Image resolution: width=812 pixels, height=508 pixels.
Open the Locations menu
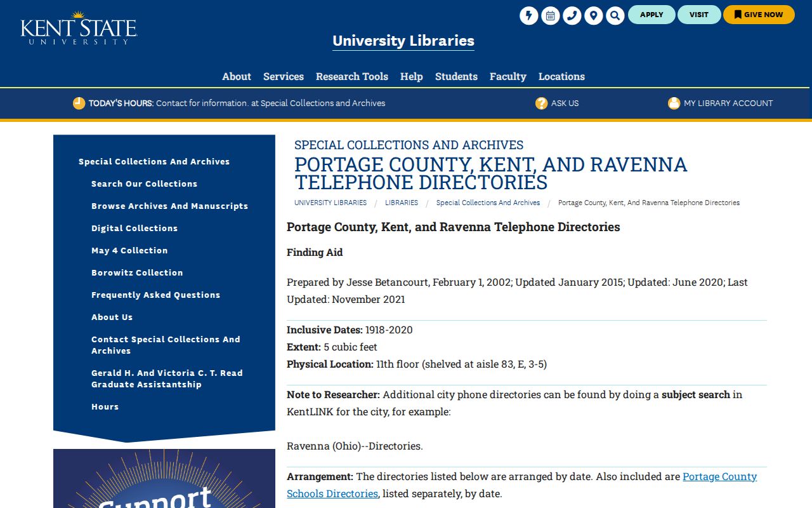[561, 76]
